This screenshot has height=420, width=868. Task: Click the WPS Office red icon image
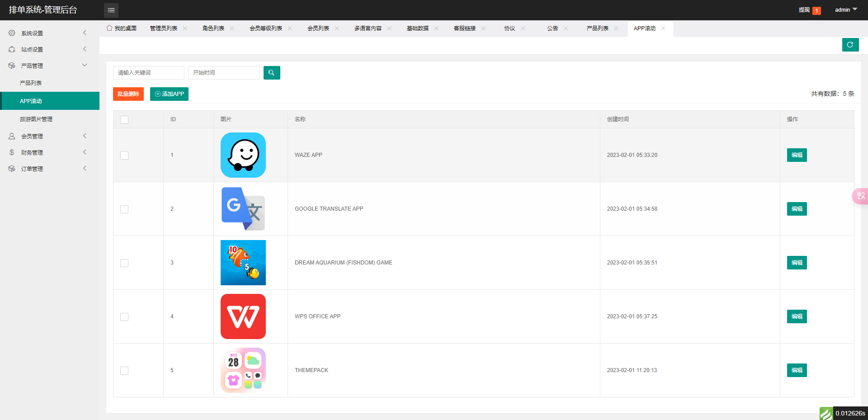243,316
